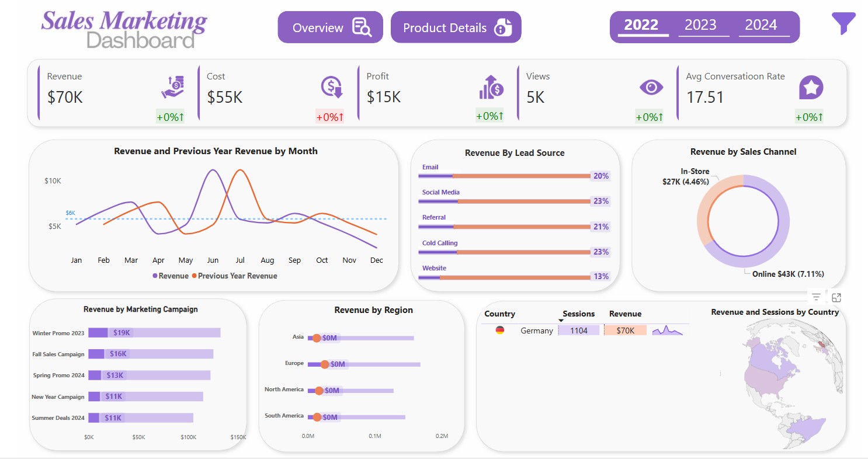Click the Germany flag icon
The width and height of the screenshot is (868, 459).
(500, 331)
